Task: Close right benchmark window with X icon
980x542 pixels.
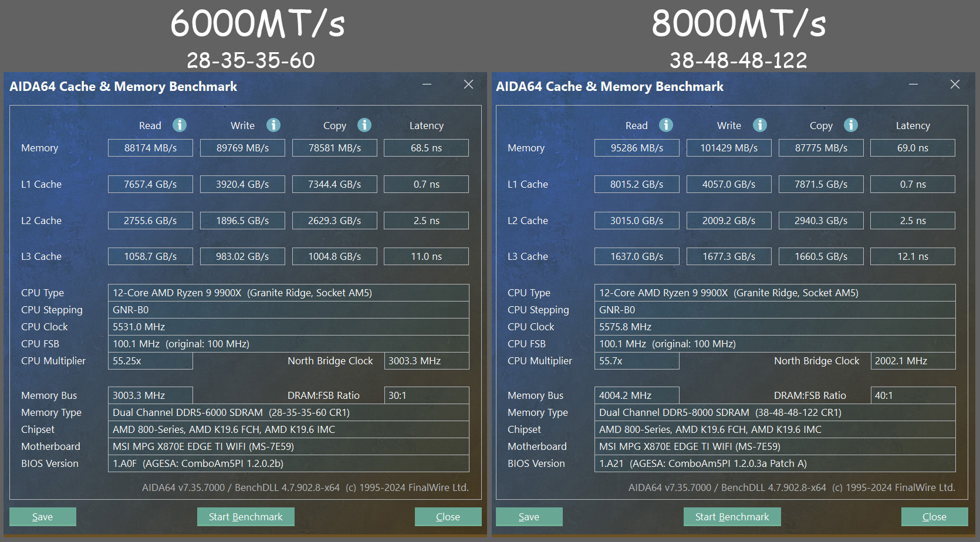Action: pyautogui.click(x=955, y=84)
